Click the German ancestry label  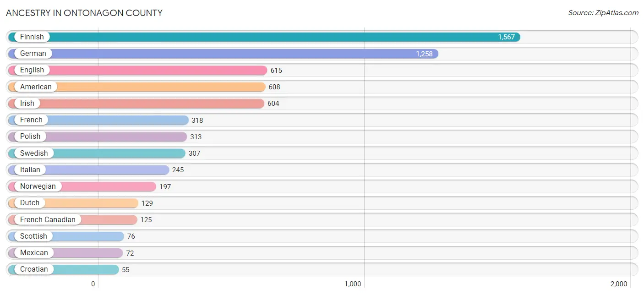tap(33, 54)
